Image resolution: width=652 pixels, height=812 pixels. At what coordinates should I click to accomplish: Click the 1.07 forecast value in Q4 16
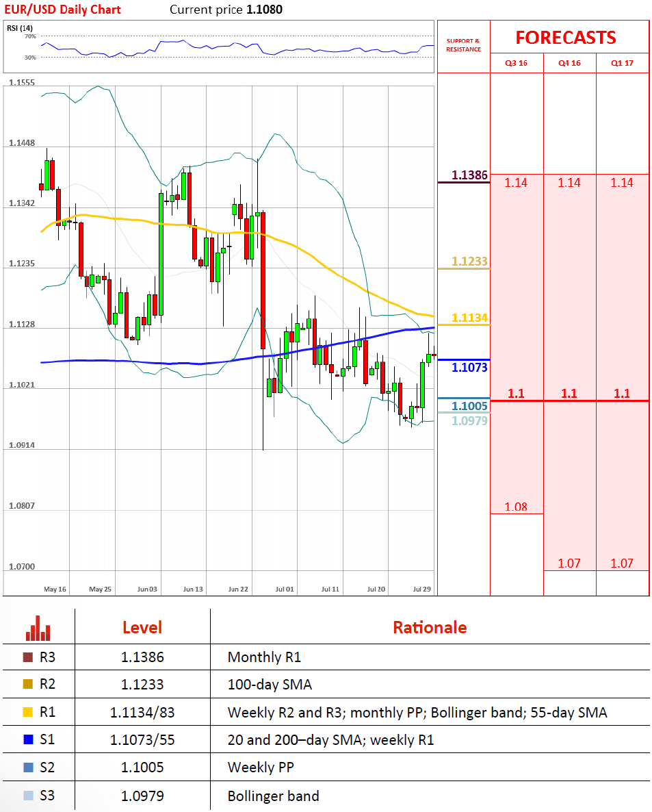coord(569,563)
